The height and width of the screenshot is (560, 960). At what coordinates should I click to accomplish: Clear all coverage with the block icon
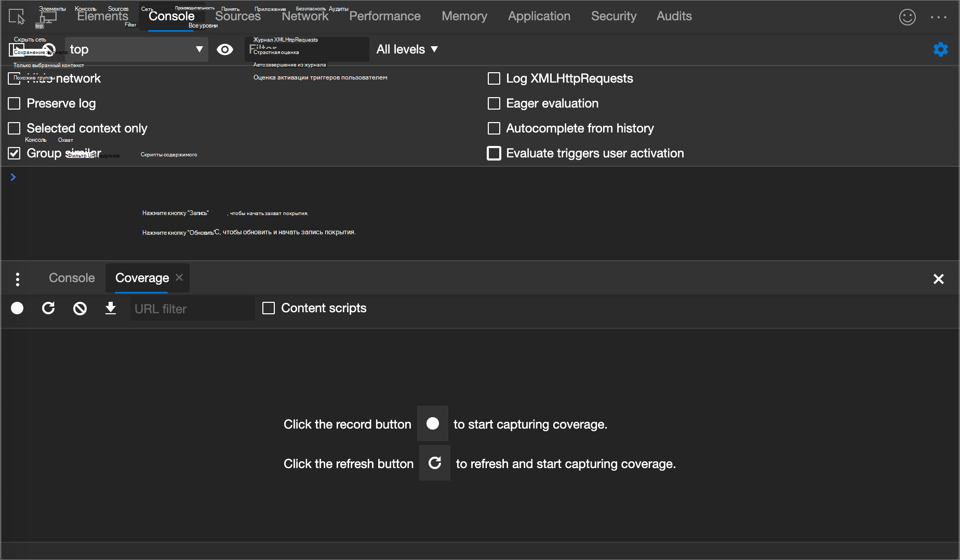pos(80,309)
